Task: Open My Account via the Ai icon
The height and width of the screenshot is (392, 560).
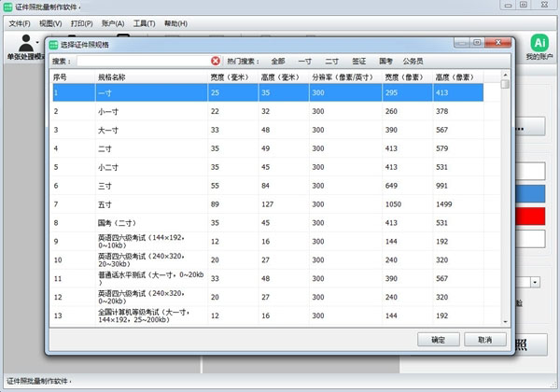Action: (539, 43)
